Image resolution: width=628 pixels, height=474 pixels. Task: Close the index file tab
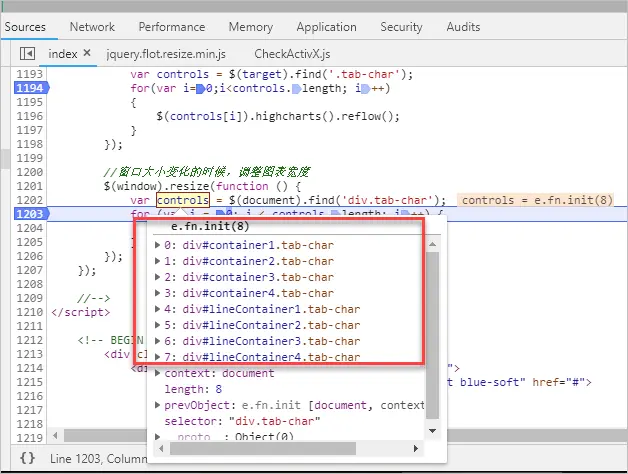87,53
